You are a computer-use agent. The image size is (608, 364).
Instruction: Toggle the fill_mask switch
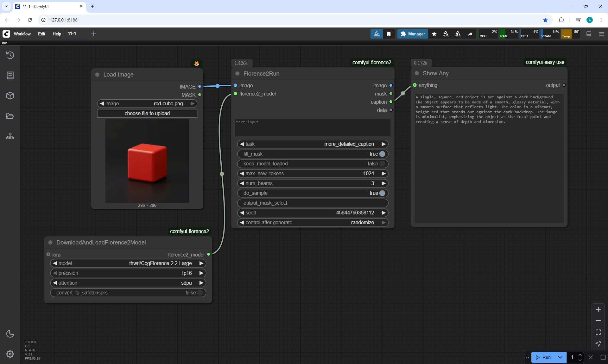click(x=382, y=154)
